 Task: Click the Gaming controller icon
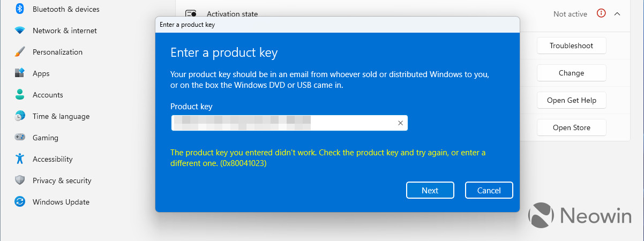click(x=20, y=138)
